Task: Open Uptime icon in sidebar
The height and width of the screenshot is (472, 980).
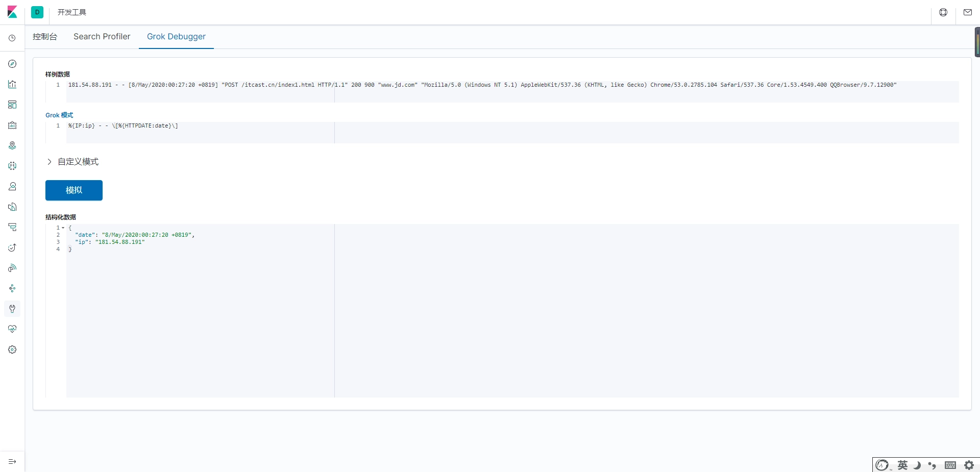Action: [x=12, y=247]
